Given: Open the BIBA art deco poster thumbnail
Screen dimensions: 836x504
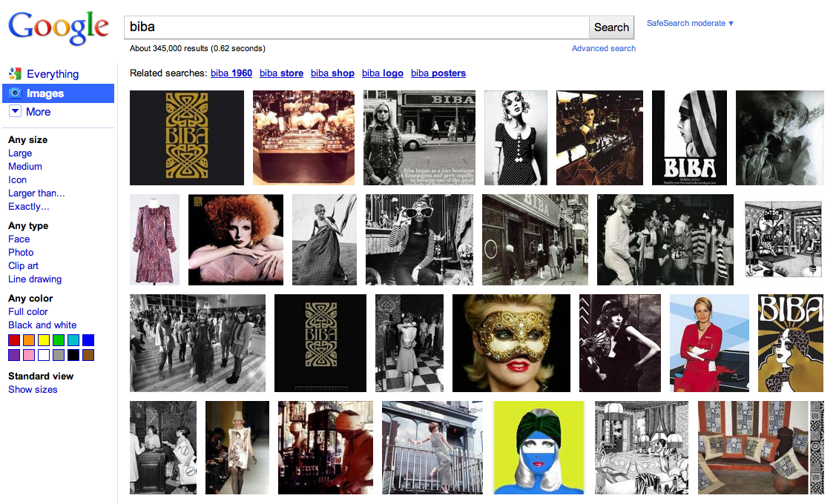Looking at the screenshot, I should 791,343.
